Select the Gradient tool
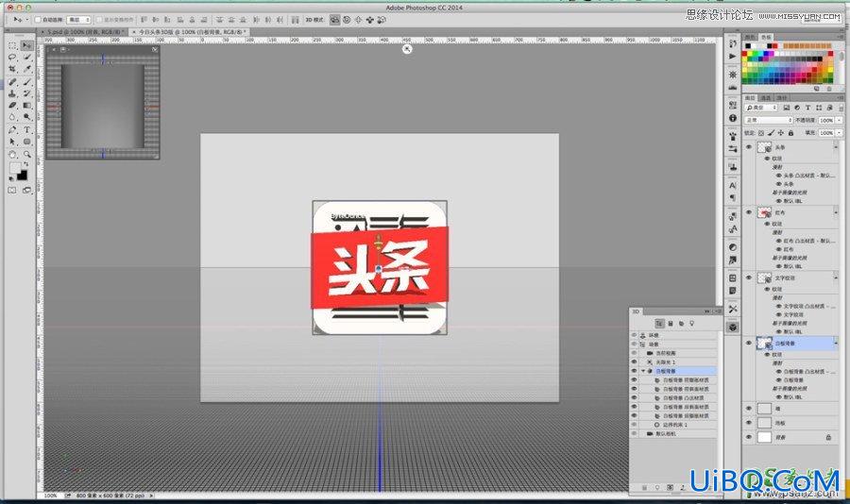Screen dimensions: 850x504 coord(26,105)
